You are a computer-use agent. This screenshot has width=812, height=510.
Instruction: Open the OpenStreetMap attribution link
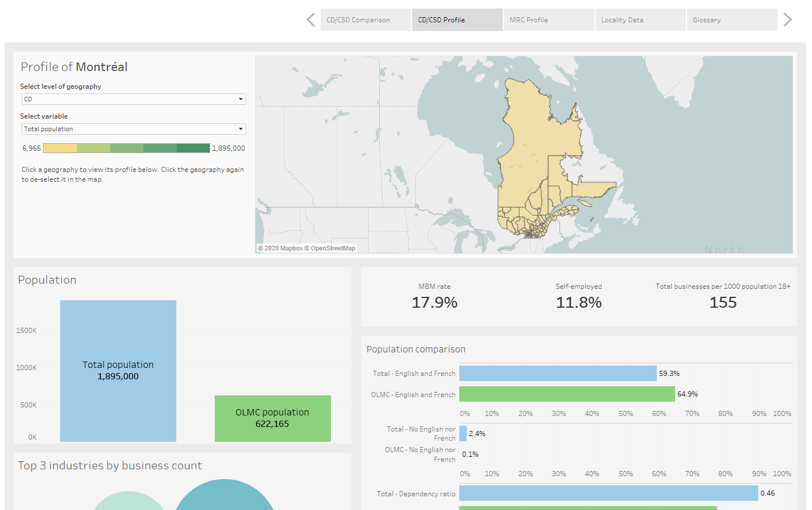330,248
